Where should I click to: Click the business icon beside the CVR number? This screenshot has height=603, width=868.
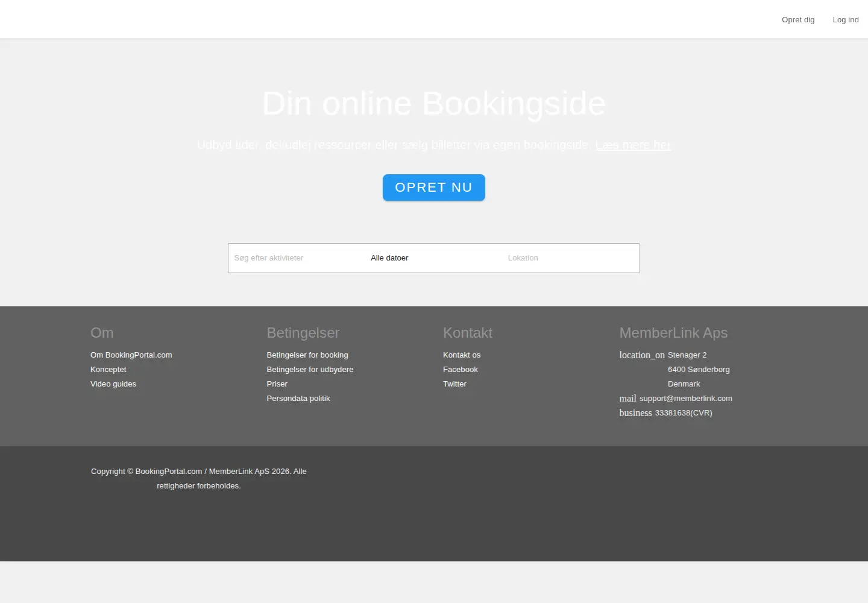[x=635, y=413]
